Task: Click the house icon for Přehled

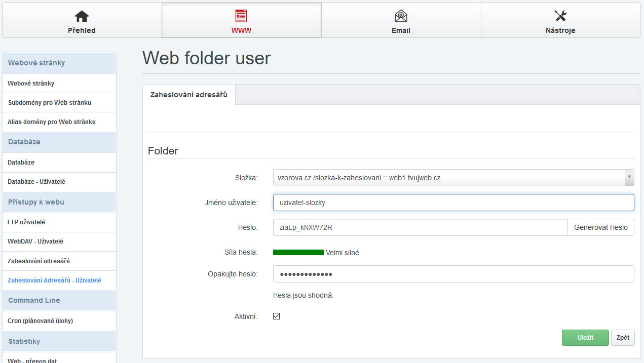Action: coord(82,16)
